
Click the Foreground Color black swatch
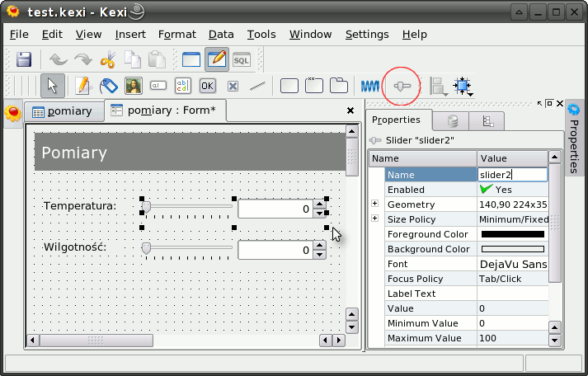(x=512, y=234)
